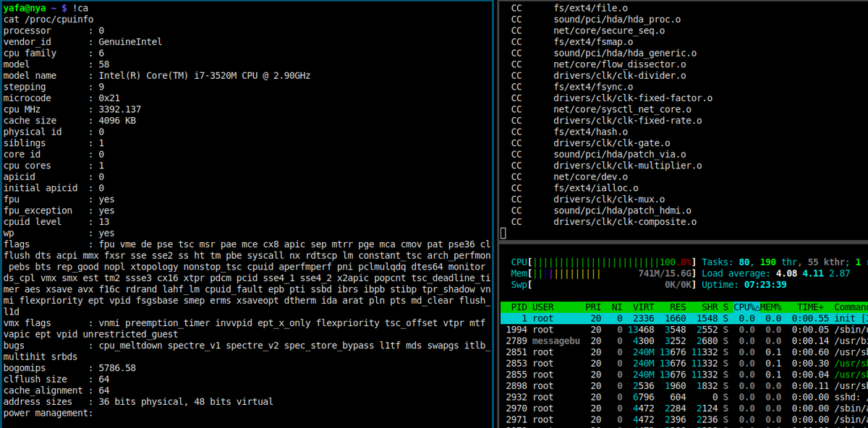Screen dimensions: 868x428
Task: Select the process row with PID 2898
Action: (x=684, y=386)
